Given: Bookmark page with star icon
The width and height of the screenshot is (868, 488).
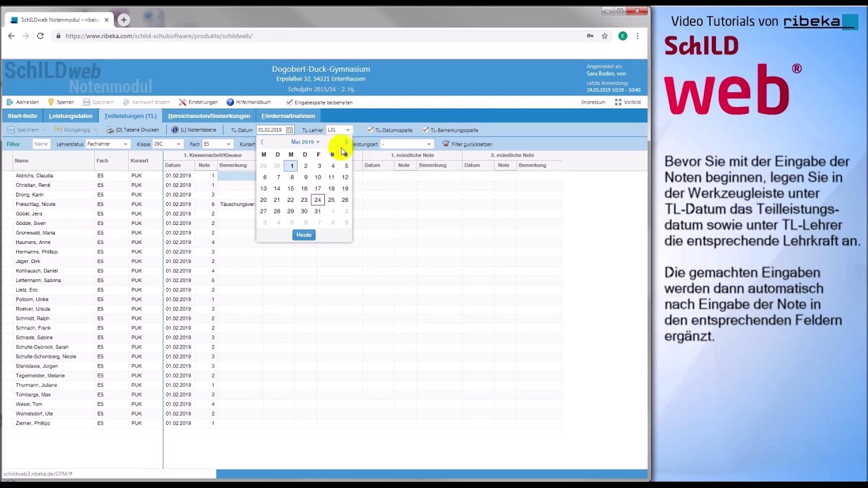Looking at the screenshot, I should [x=604, y=36].
